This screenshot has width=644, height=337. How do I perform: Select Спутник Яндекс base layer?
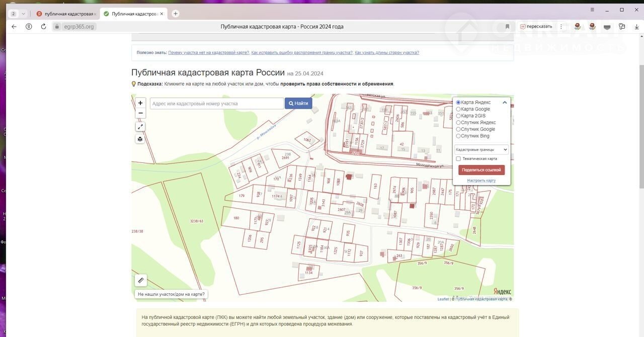point(458,123)
